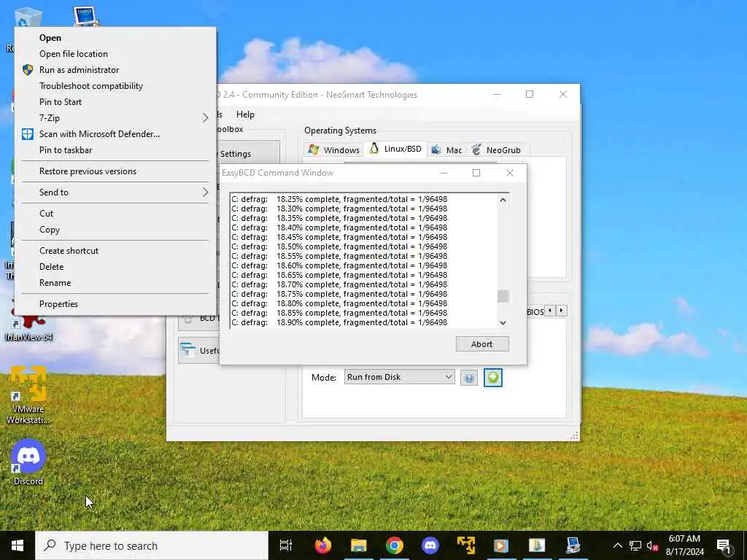747x560 pixels.
Task: Open the VMware Workstation desktop shortcut
Action: click(28, 394)
